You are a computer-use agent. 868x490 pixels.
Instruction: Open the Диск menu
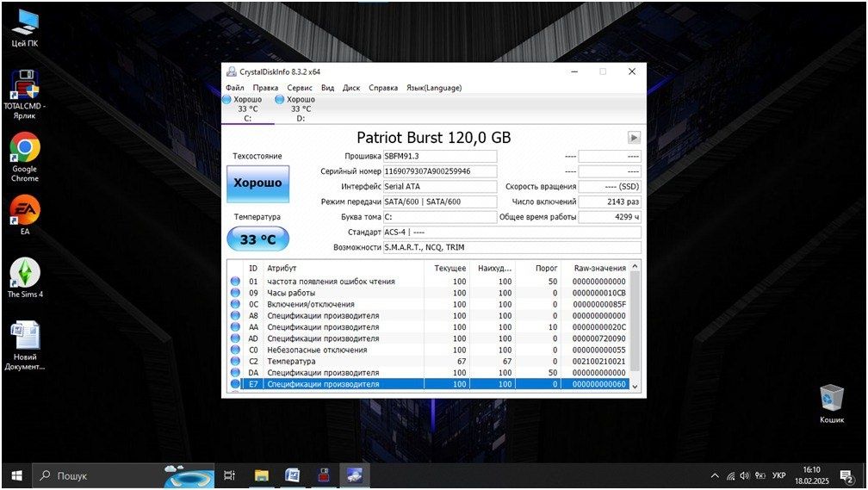pos(351,88)
